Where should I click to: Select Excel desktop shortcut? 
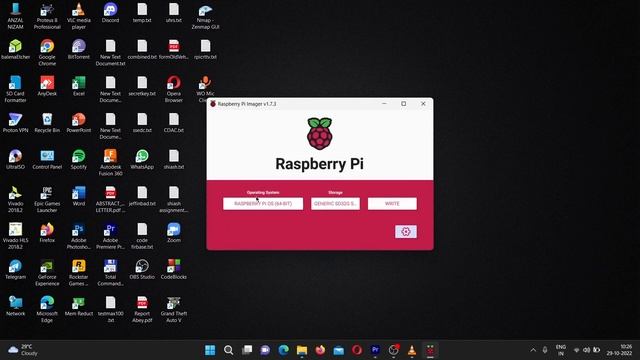pos(79,87)
